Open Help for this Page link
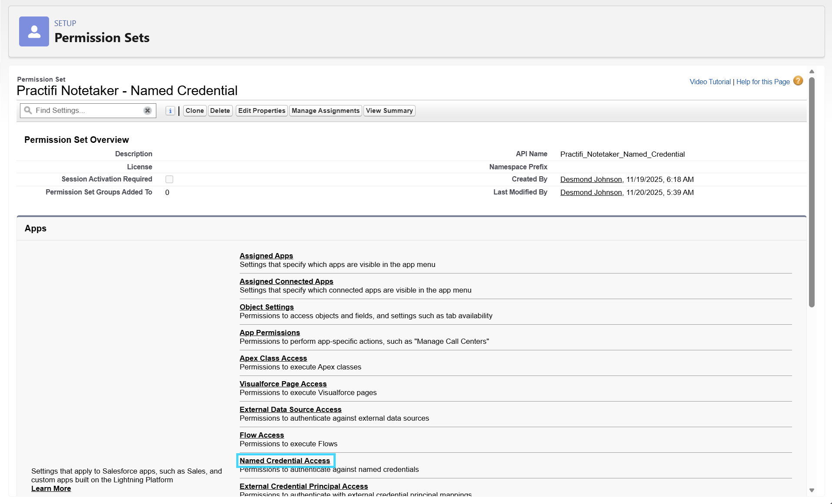 [763, 82]
